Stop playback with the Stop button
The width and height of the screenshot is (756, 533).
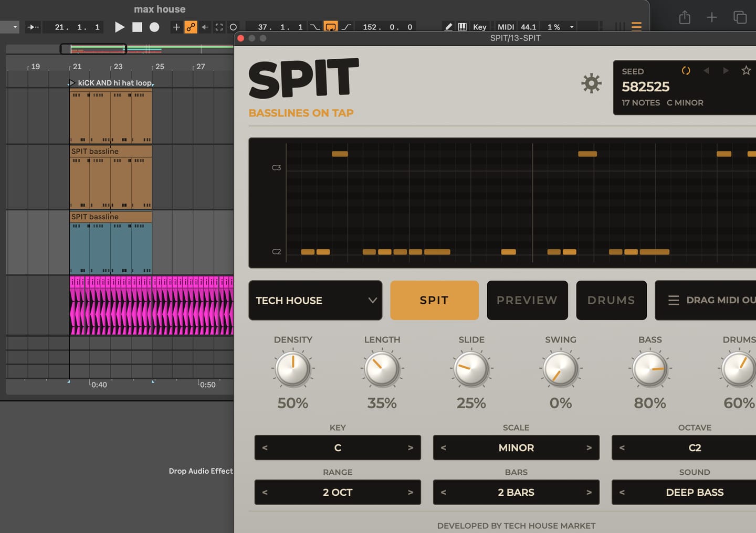point(137,27)
